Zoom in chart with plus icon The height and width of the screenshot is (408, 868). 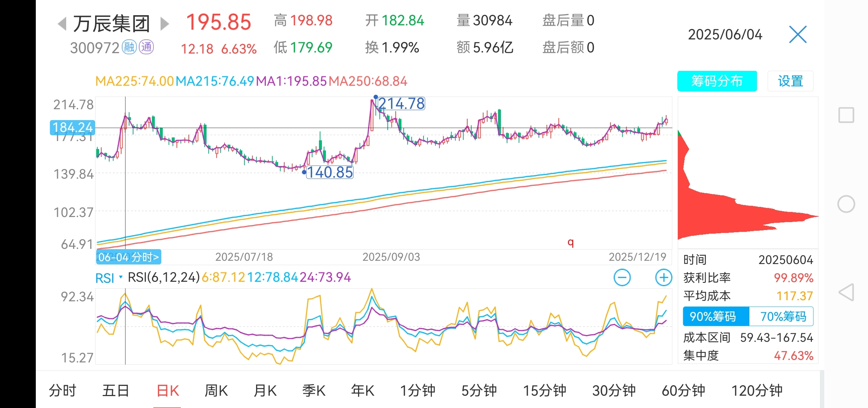click(663, 278)
